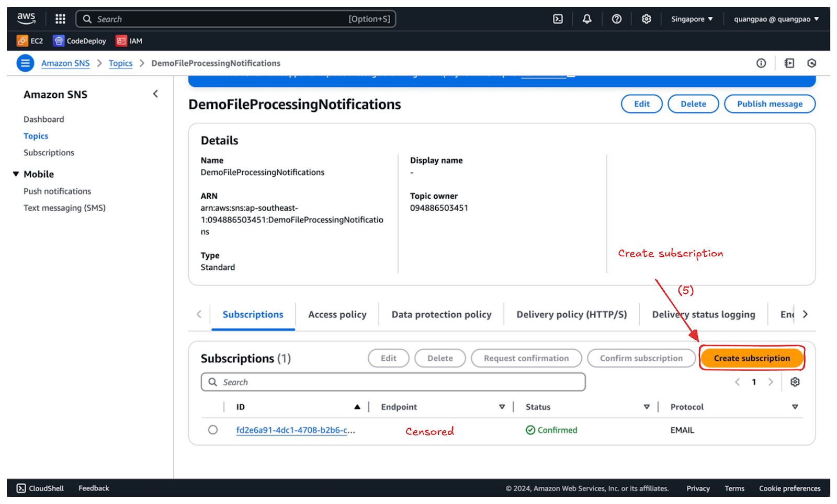Switch to the Access policy tab

click(337, 315)
